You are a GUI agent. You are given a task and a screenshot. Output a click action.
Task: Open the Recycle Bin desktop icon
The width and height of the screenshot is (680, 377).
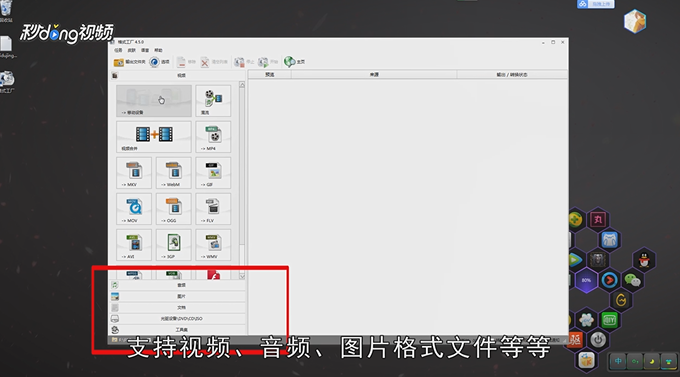(6, 11)
